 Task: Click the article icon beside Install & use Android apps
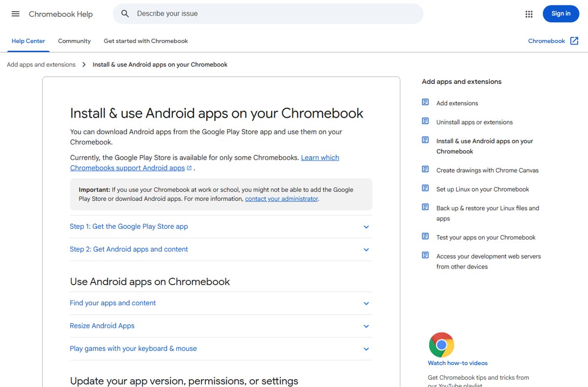click(425, 140)
